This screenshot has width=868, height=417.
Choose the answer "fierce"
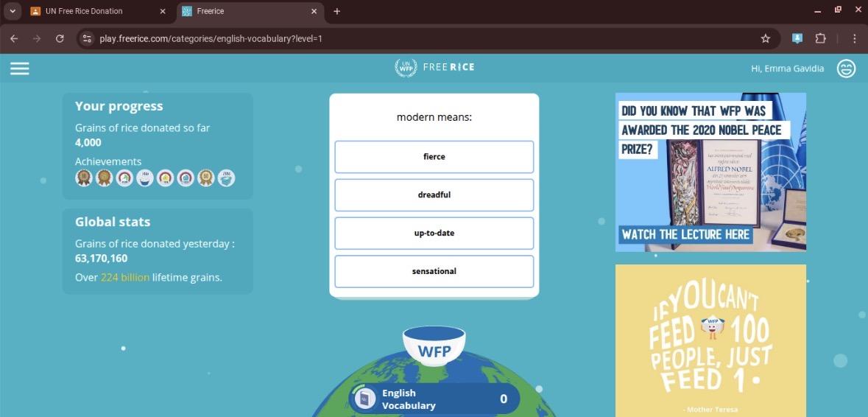[434, 157]
